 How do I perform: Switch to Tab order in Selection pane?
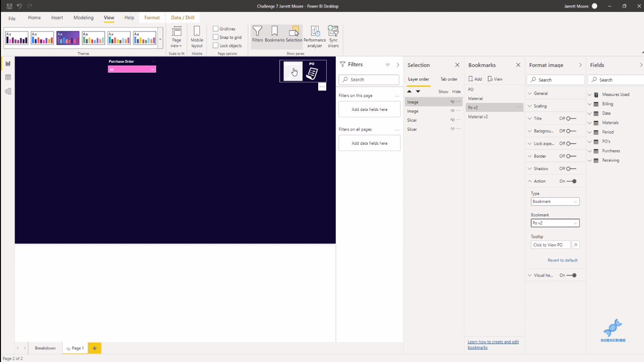449,79
